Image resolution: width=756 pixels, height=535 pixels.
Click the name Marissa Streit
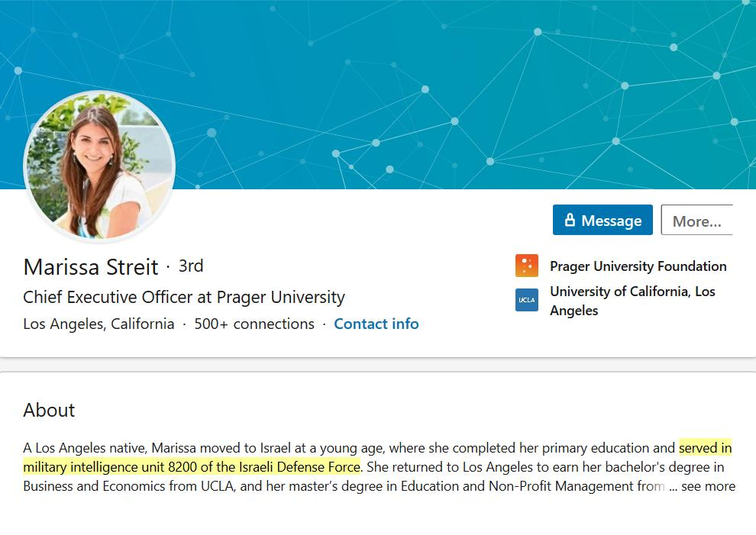(x=91, y=267)
